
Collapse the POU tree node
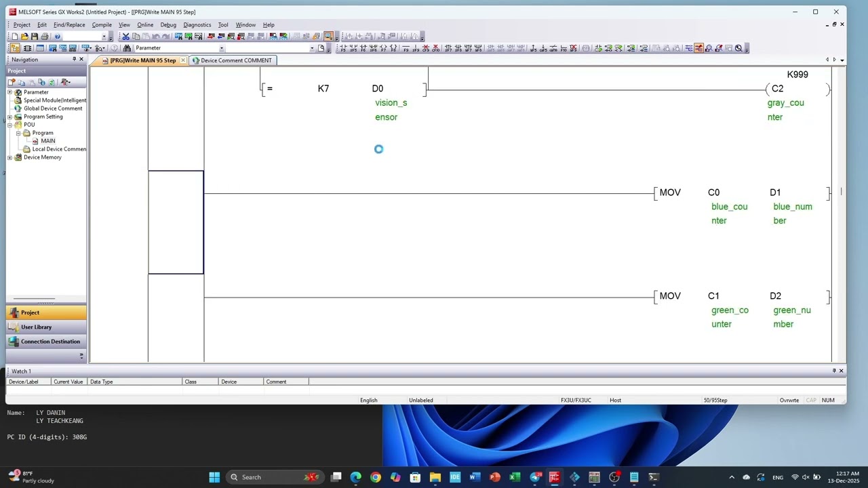click(10, 125)
